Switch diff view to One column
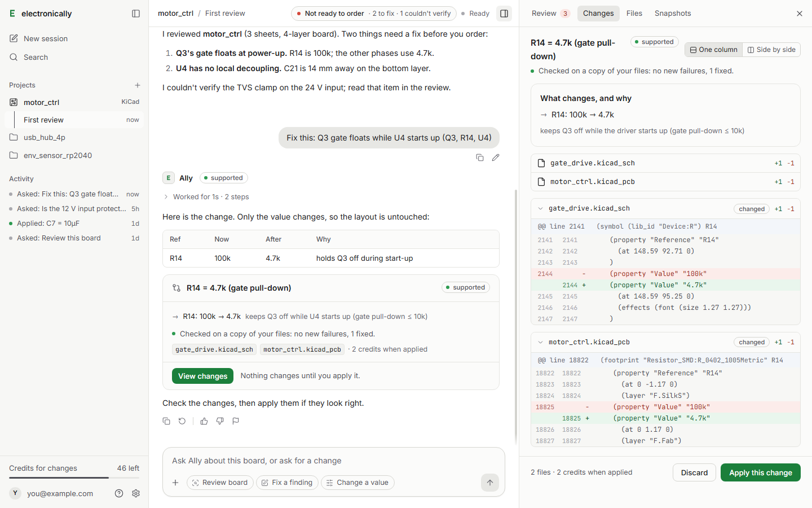 click(714, 50)
